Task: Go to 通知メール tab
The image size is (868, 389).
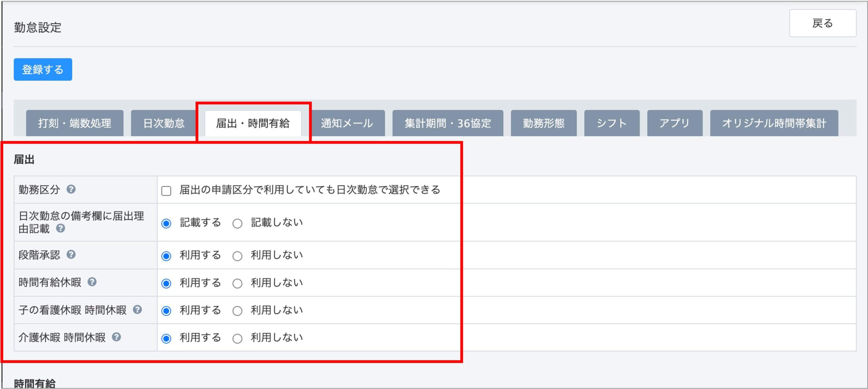Action: (347, 123)
